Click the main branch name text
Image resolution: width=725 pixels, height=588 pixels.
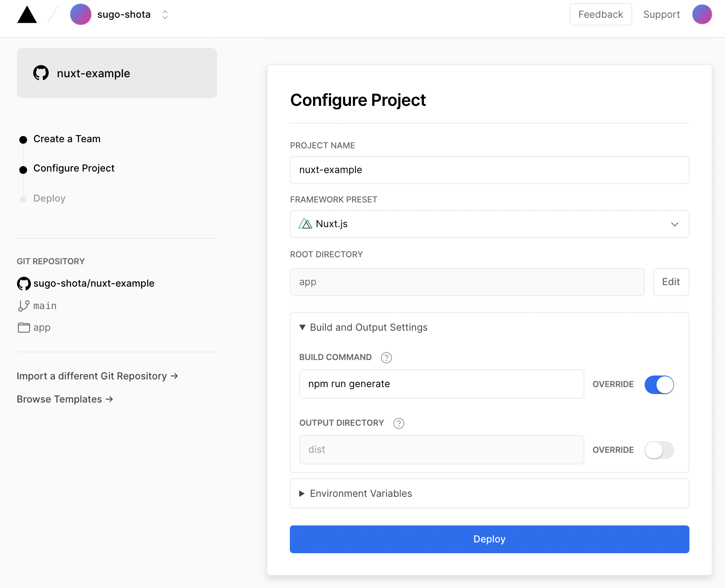pos(45,306)
